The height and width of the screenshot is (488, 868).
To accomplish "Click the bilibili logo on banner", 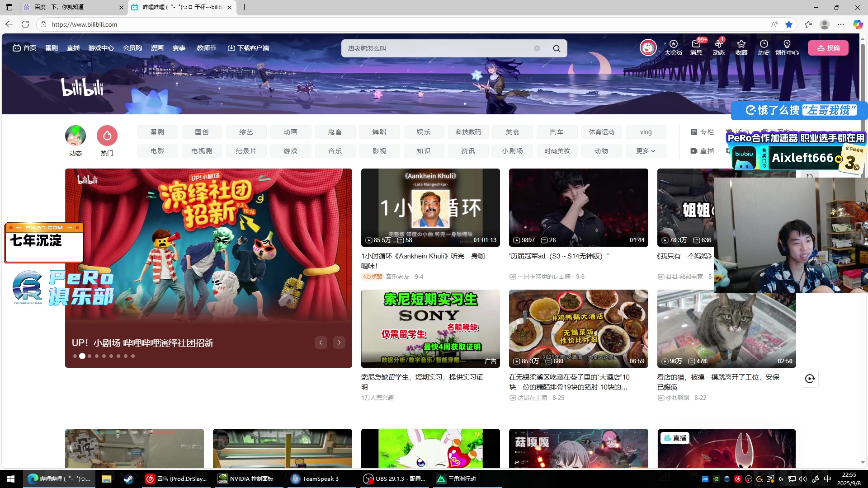I will [x=82, y=87].
